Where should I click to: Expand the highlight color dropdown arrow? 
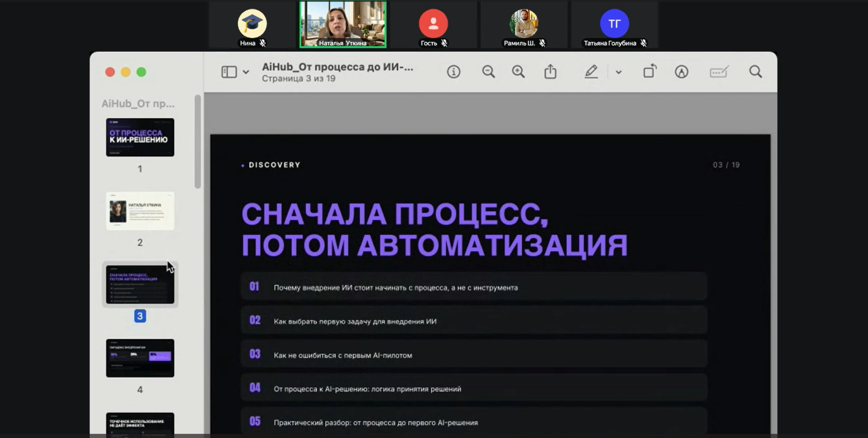[x=618, y=72]
